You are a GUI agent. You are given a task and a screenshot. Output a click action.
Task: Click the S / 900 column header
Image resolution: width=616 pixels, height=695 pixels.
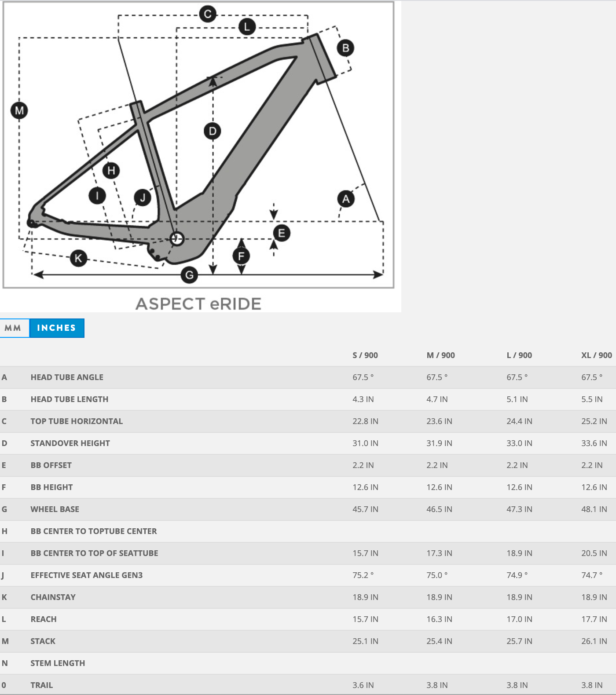pos(365,355)
